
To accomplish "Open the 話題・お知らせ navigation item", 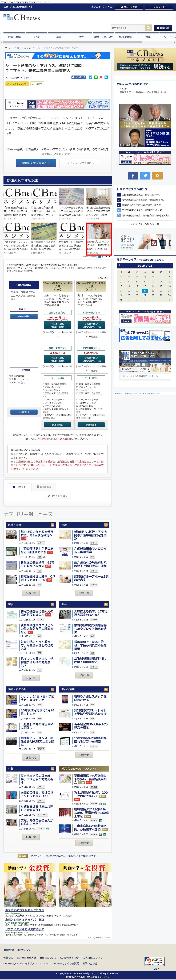I will (103, 37).
